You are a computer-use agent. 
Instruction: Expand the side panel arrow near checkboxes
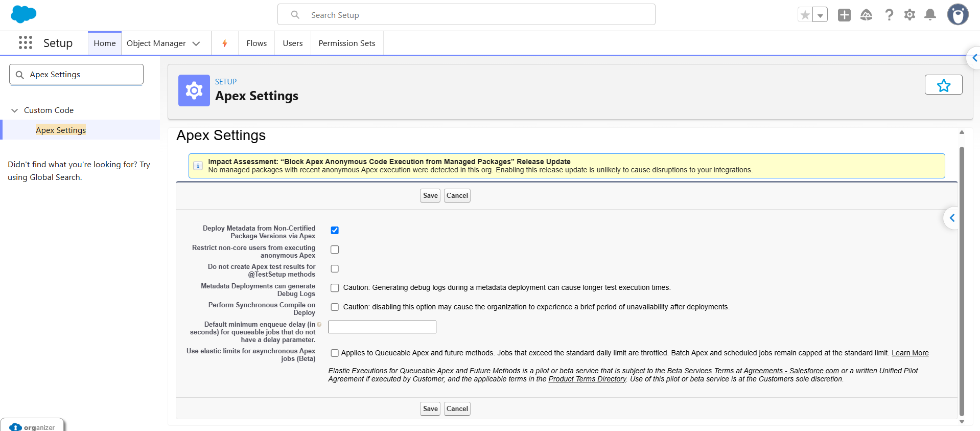coord(952,218)
